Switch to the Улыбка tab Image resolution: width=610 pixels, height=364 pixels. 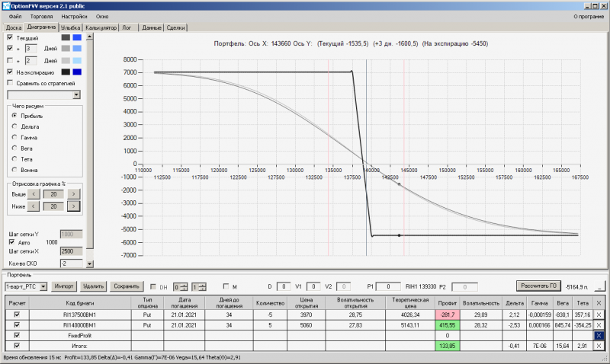click(x=70, y=27)
